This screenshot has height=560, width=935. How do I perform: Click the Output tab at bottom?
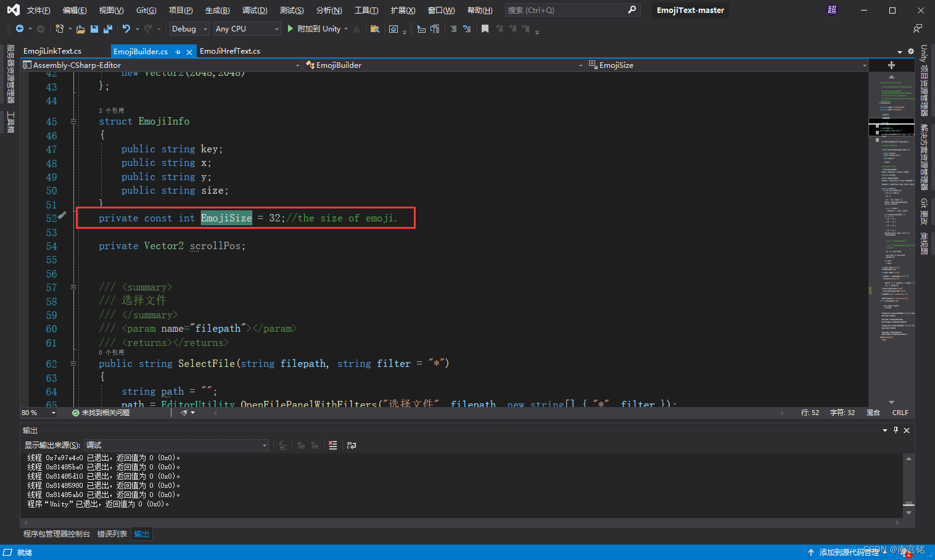point(142,534)
